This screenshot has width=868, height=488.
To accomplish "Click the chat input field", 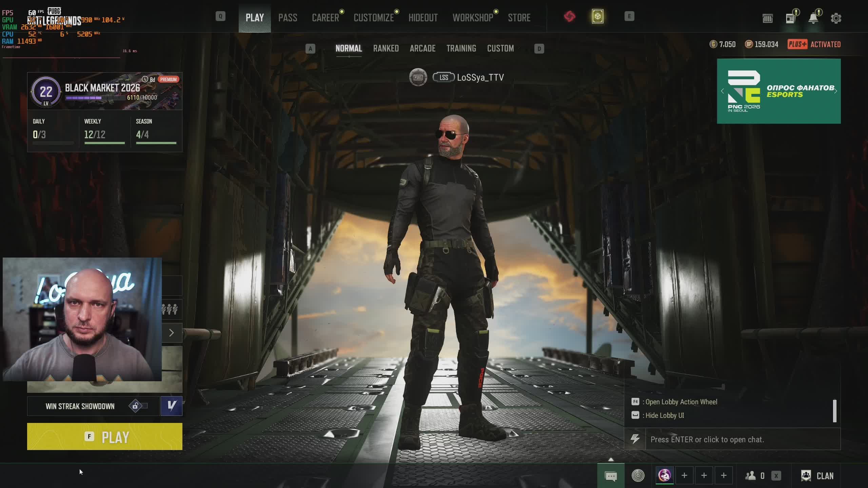I will tap(743, 439).
